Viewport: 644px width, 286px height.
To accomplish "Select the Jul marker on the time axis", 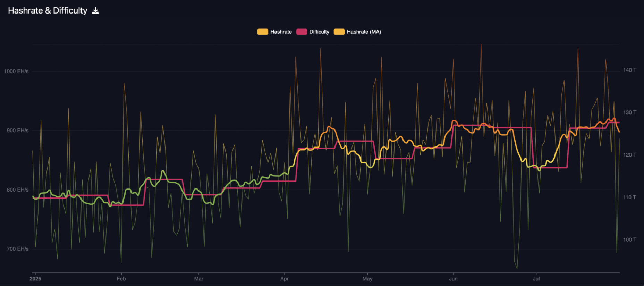I will click(x=536, y=279).
